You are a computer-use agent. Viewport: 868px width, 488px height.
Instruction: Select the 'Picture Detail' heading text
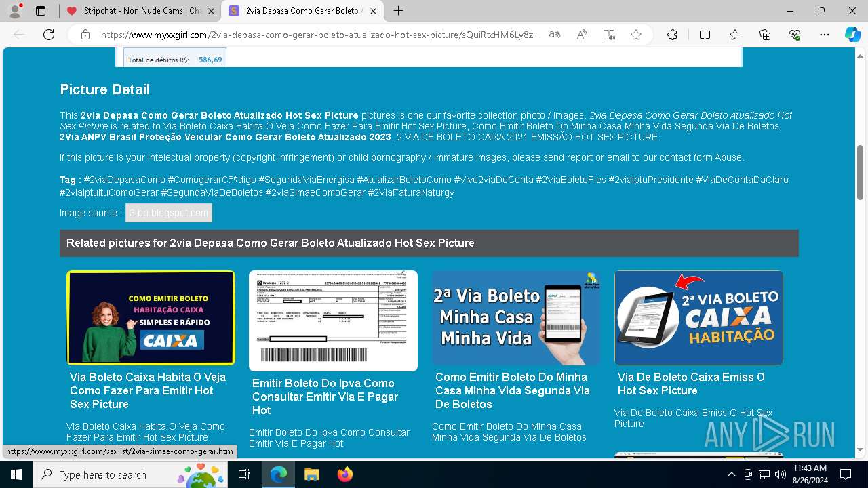(x=105, y=89)
